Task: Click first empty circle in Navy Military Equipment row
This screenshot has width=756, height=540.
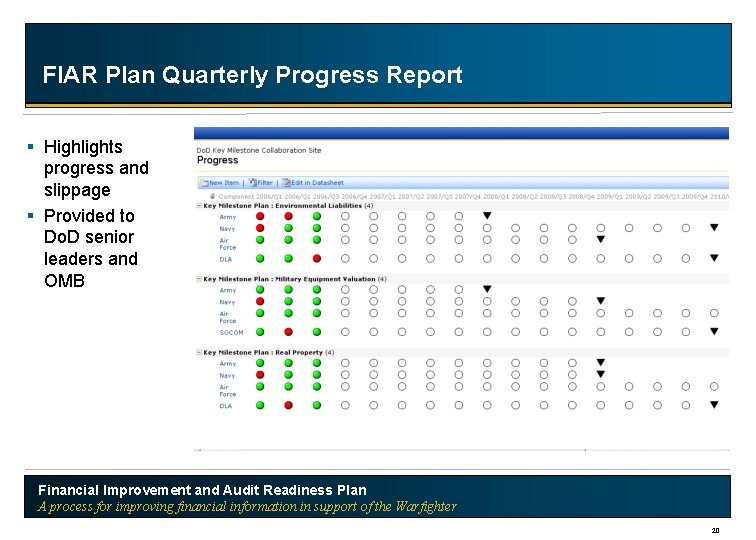Action: pyautogui.click(x=345, y=301)
